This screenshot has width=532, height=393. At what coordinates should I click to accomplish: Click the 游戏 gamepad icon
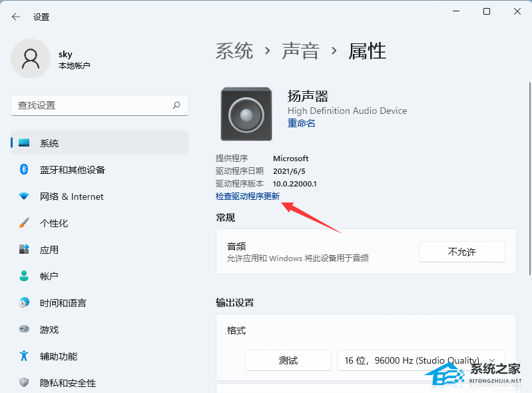24,329
